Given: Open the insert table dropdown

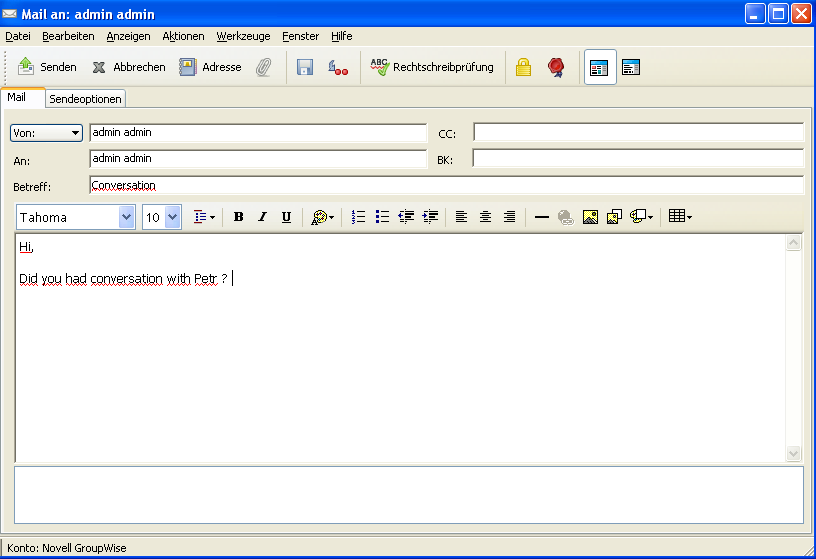Looking at the screenshot, I should (x=680, y=216).
